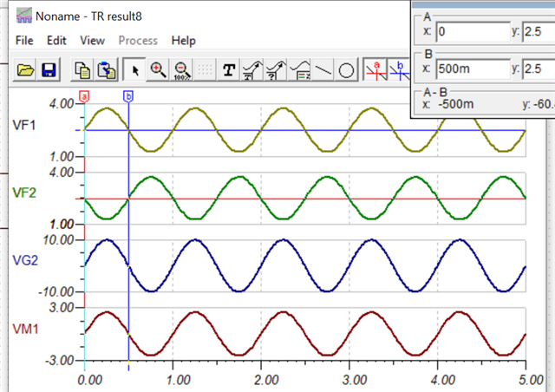Viewport: 555px width, 392px height.
Task: Open the File menu
Action: (24, 41)
